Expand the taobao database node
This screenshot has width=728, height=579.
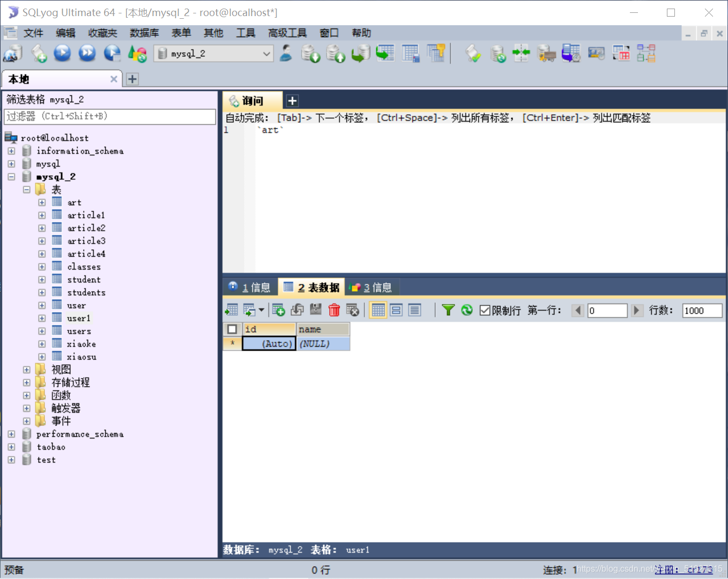(11, 447)
